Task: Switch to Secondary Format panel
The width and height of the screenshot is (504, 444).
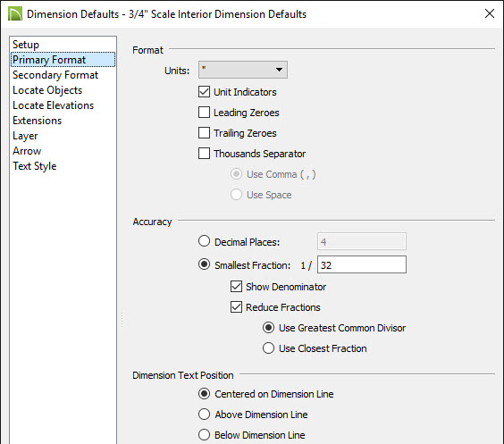Action: coord(55,75)
